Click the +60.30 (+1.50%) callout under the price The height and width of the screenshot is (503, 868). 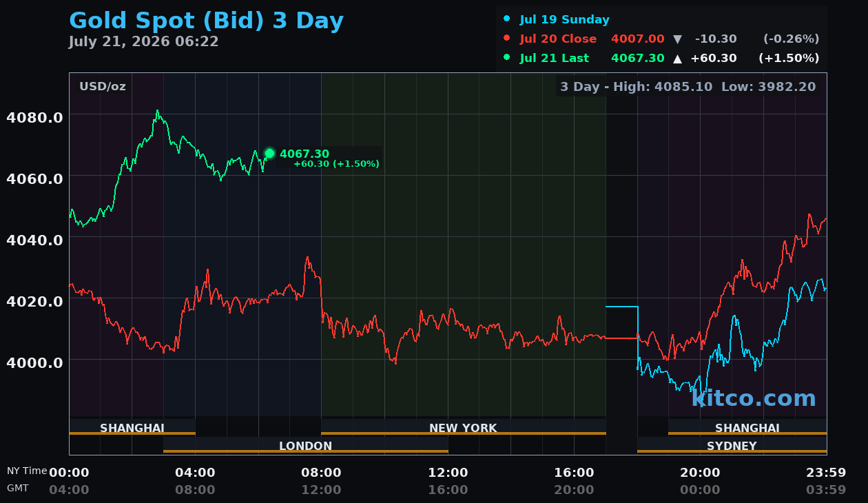pyautogui.click(x=336, y=164)
